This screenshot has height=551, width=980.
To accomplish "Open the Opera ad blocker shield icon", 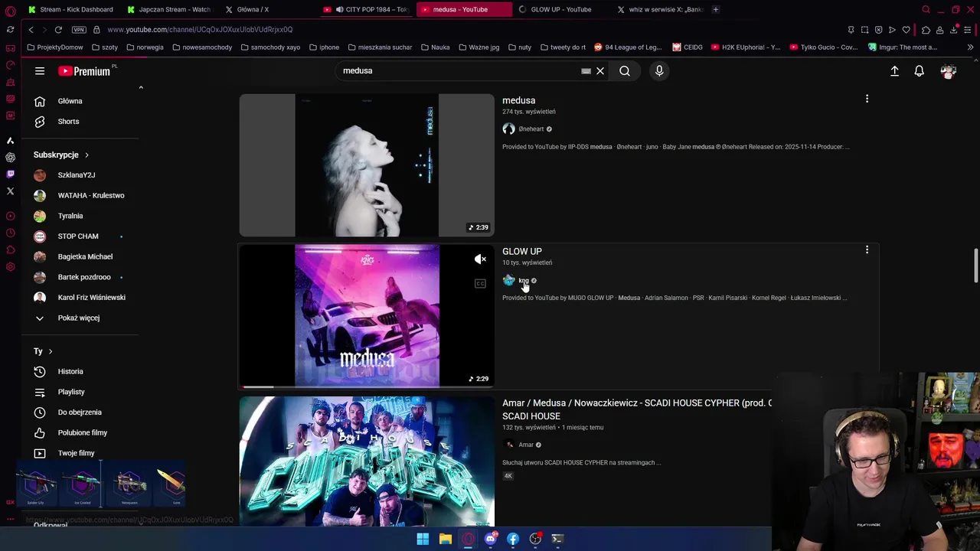I will tap(878, 30).
